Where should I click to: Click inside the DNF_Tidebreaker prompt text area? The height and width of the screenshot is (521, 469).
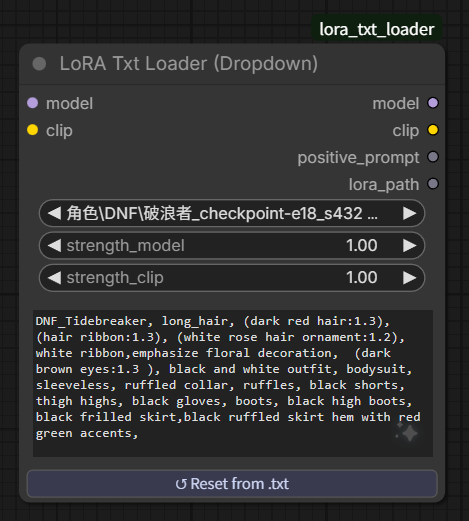click(233, 383)
